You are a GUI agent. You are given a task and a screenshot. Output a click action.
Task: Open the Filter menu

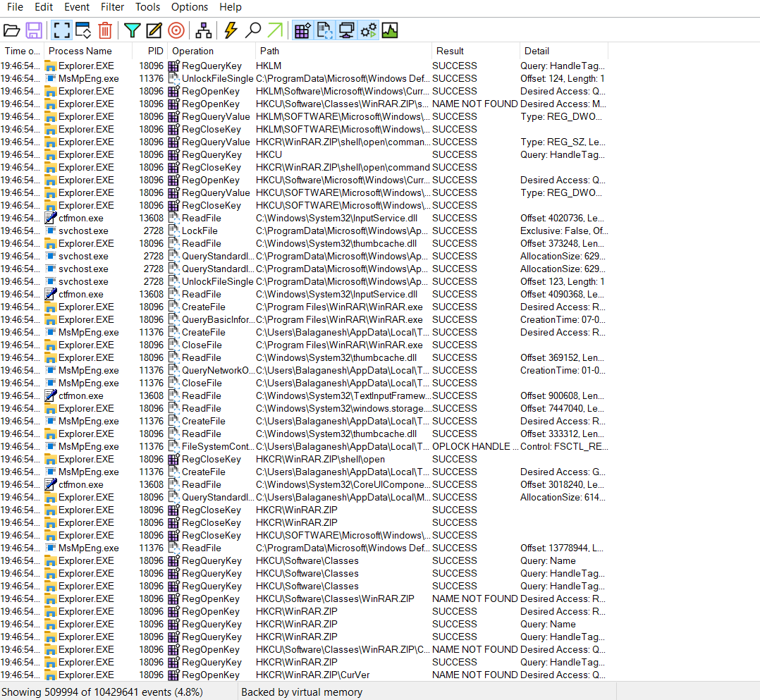[x=113, y=7]
